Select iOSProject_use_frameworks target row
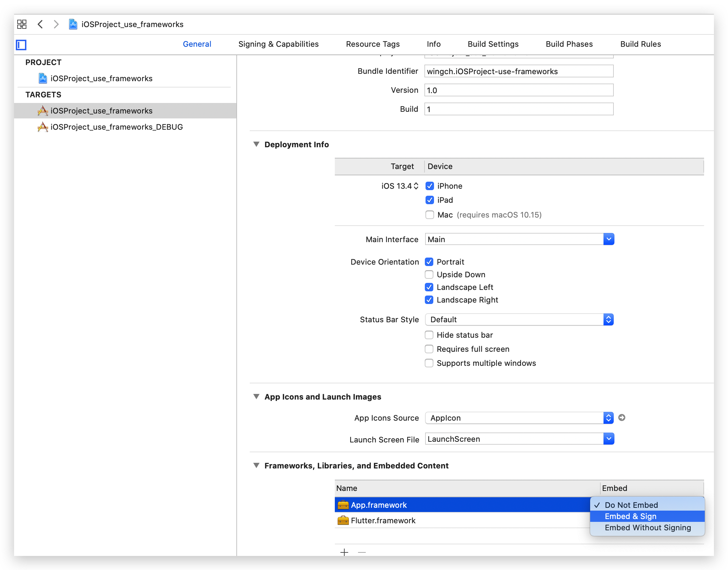This screenshot has width=728, height=570. point(125,111)
